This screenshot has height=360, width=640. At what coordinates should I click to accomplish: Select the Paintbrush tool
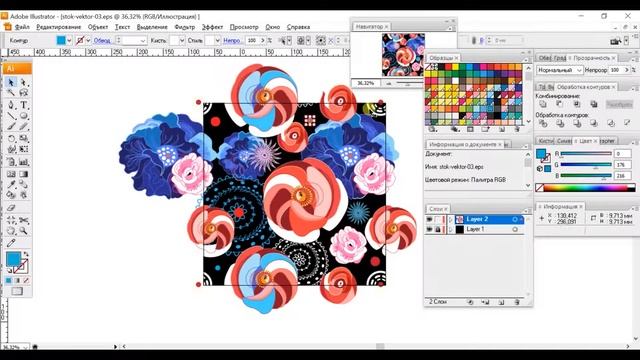(11, 127)
